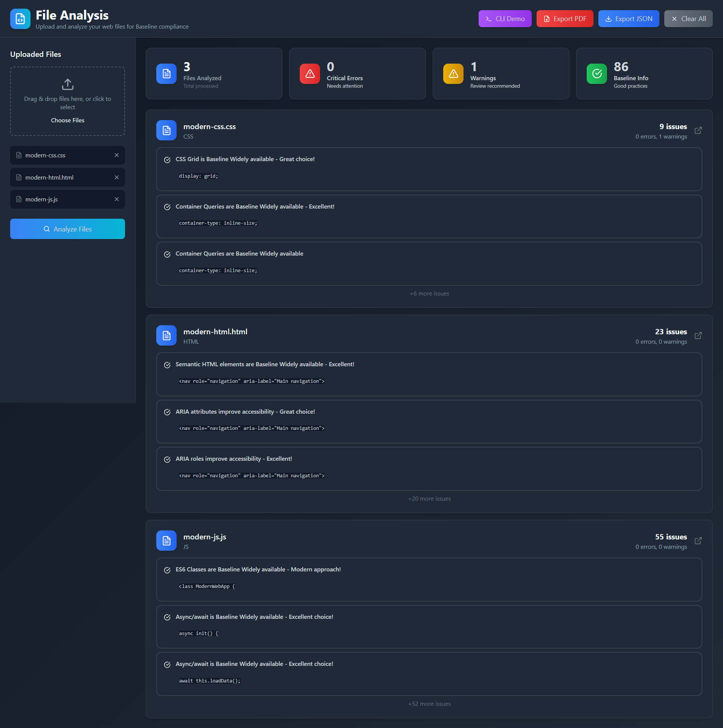Open external link icon for modern-css.css
This screenshot has height=728, width=723.
pyautogui.click(x=698, y=130)
